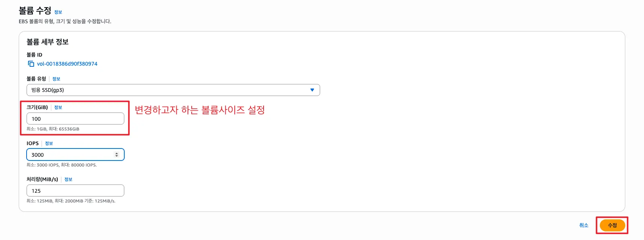This screenshot has height=240, width=644.
Task: Focus the 처리량 field showing 125
Action: click(75, 190)
